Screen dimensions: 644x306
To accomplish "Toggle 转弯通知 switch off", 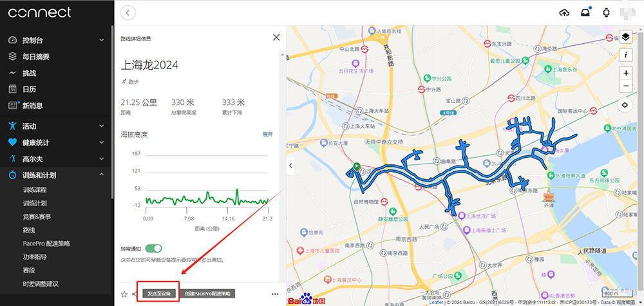I will (154, 248).
